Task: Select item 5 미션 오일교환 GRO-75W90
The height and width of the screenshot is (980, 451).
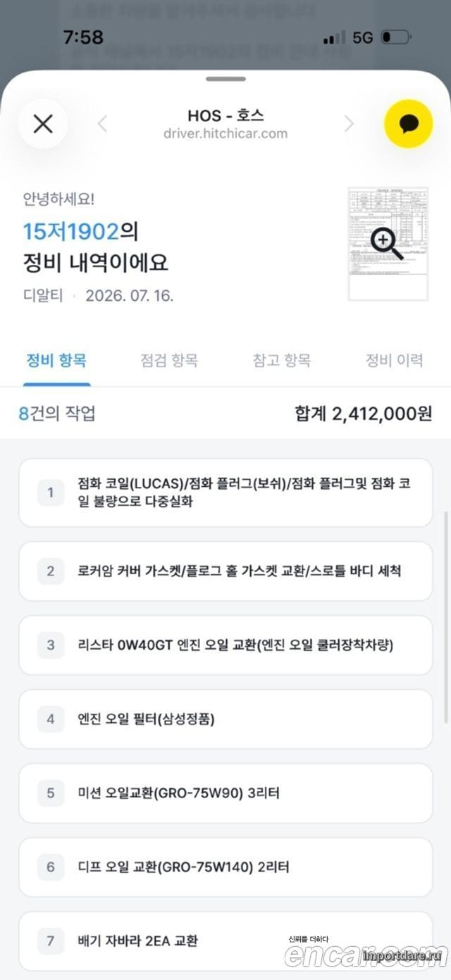Action: [x=225, y=793]
